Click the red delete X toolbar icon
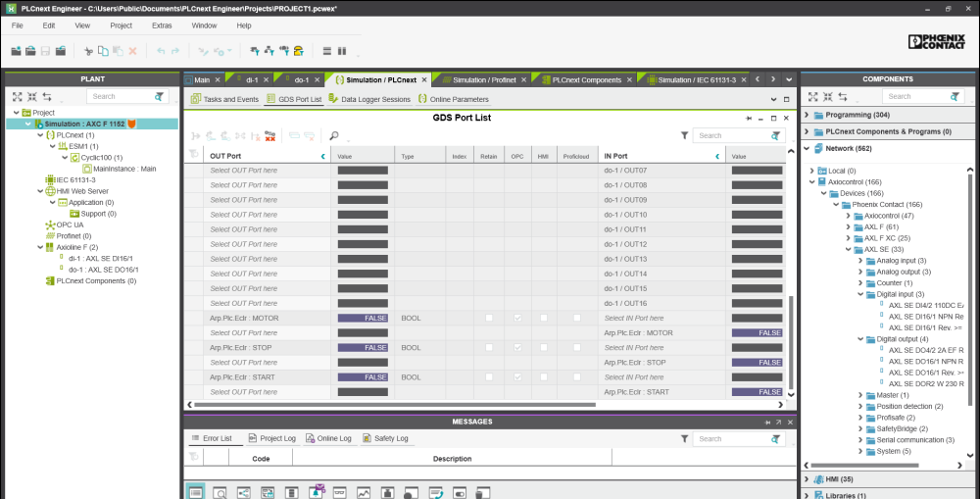The image size is (980, 499). pyautogui.click(x=132, y=51)
